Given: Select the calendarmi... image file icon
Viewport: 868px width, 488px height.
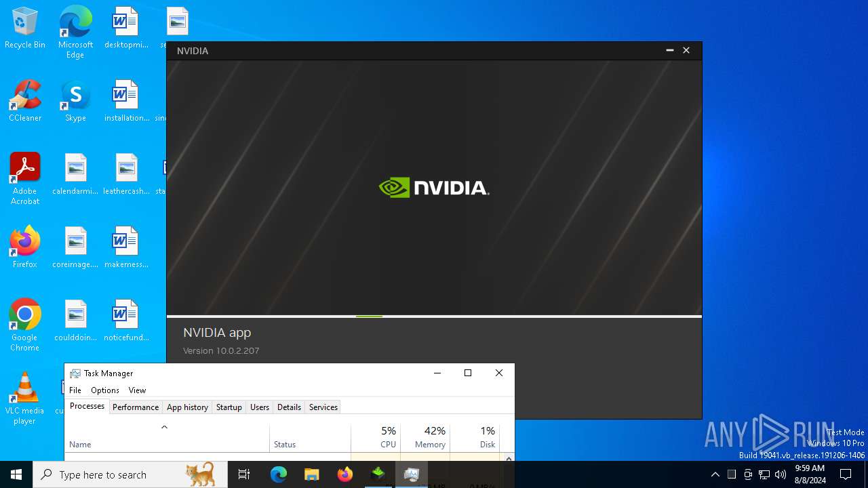Looking at the screenshot, I should click(x=75, y=175).
